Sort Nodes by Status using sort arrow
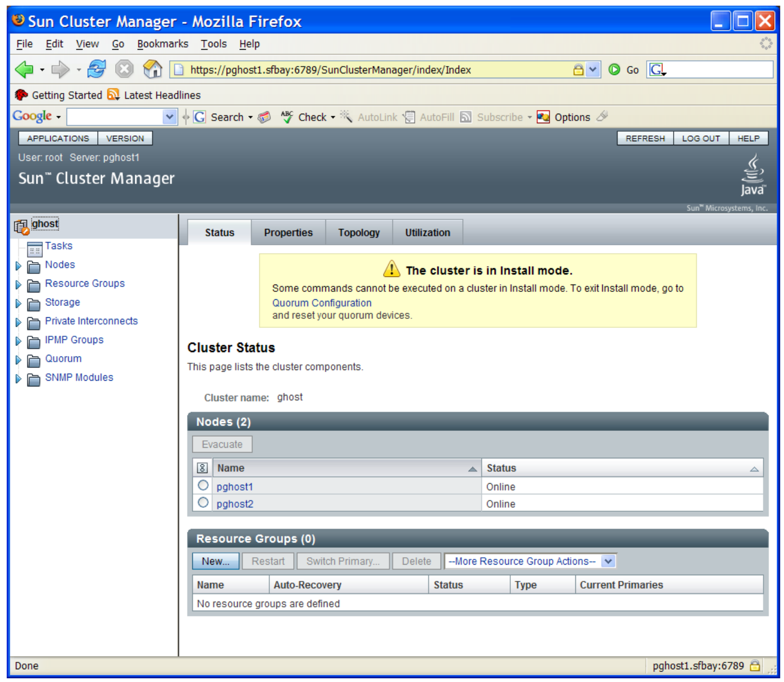This screenshot has height=682, width=784. coord(754,469)
